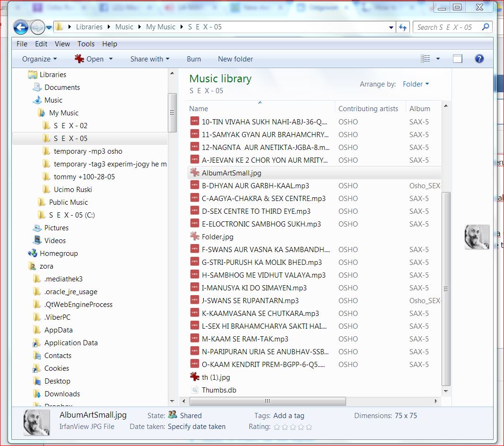Select the tommy +100-28-05 folder

click(84, 177)
